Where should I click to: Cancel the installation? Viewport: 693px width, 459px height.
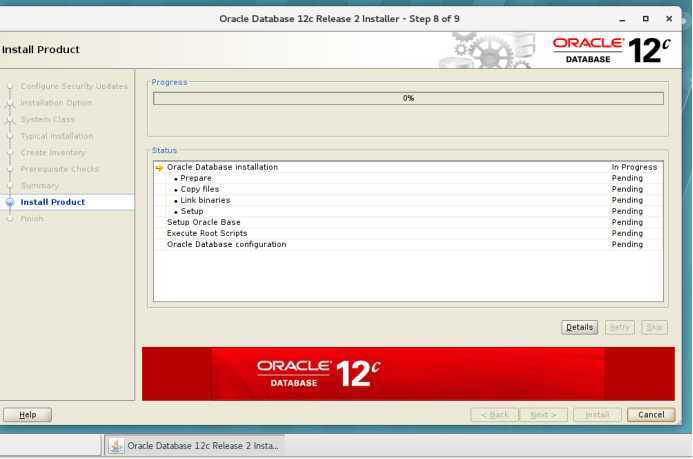[x=651, y=415]
